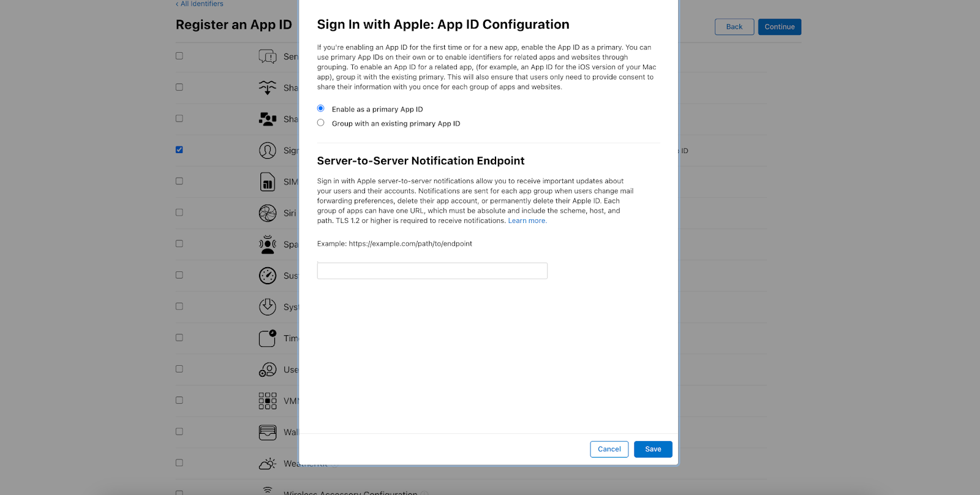Click the gauge capability icon
980x495 pixels.
point(268,276)
